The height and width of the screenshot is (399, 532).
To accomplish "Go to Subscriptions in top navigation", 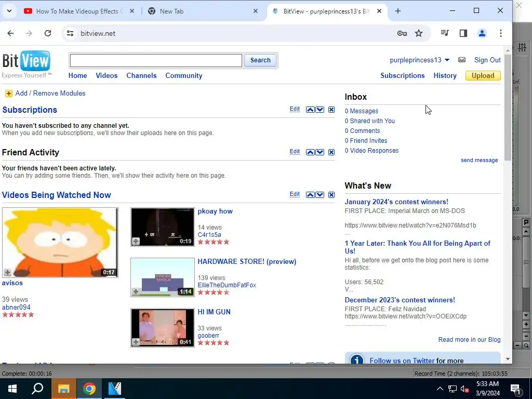I will click(x=403, y=76).
